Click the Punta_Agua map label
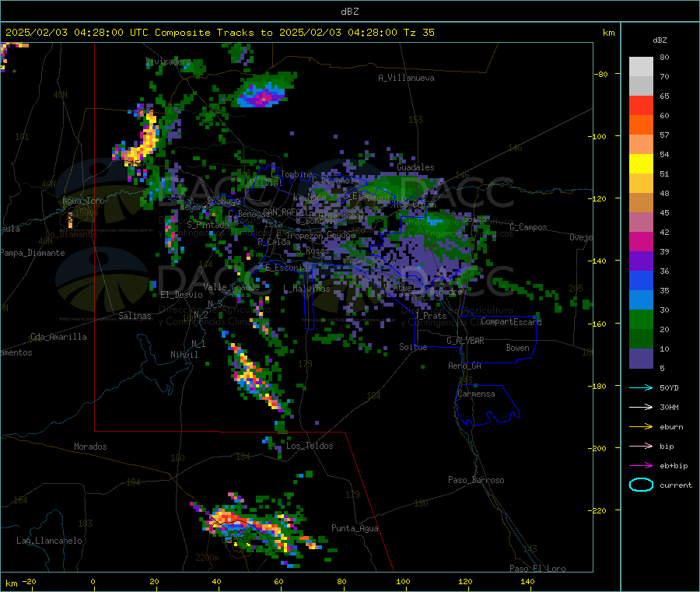This screenshot has width=700, height=592. (x=355, y=528)
